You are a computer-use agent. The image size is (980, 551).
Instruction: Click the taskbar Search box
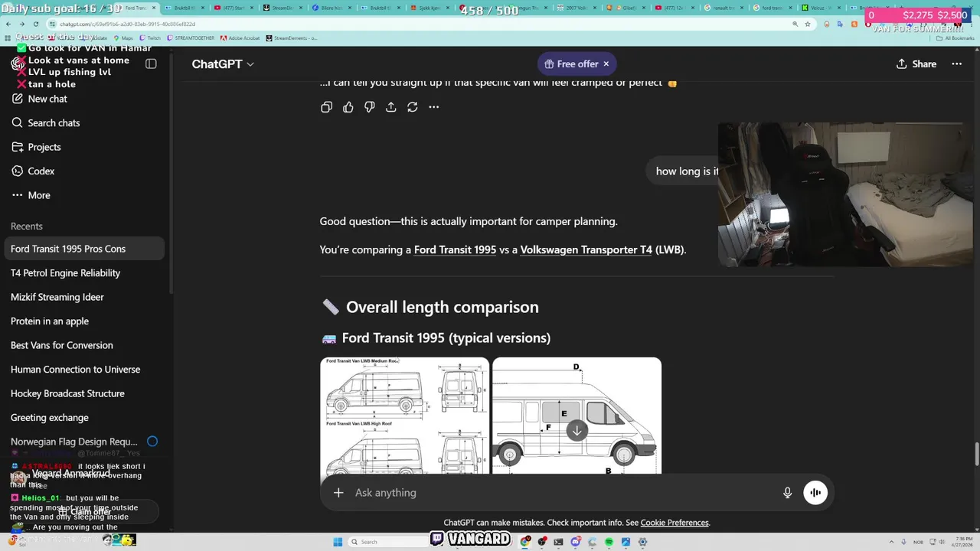click(388, 542)
